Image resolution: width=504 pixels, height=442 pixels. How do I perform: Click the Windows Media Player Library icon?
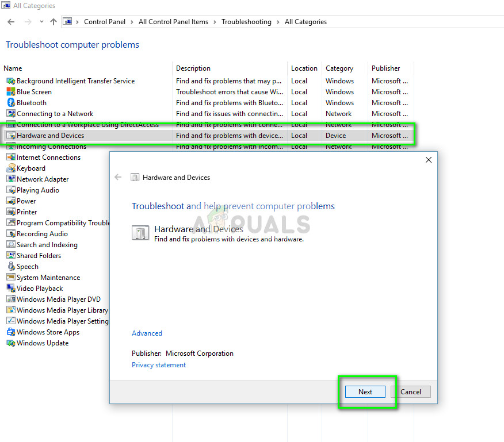click(11, 310)
